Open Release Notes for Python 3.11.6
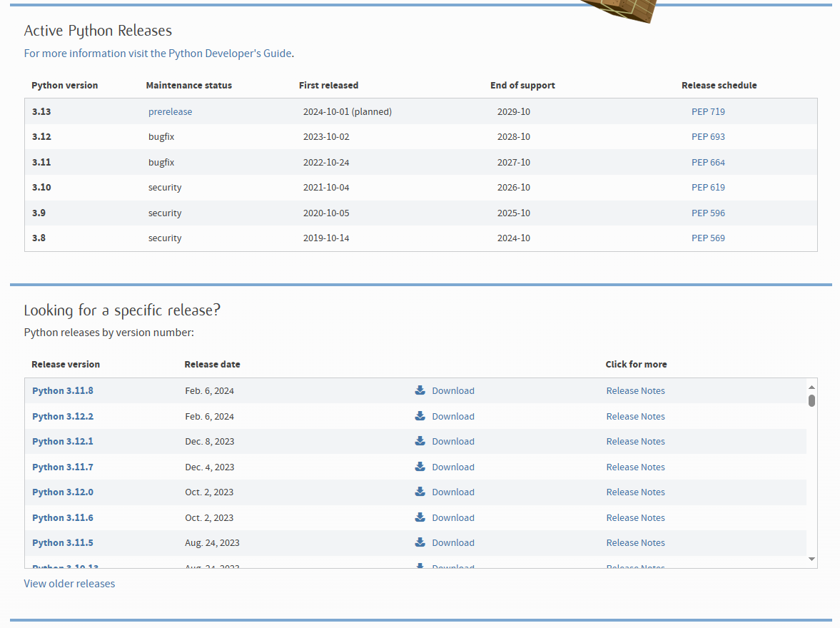Image resolution: width=840 pixels, height=628 pixels. [635, 517]
